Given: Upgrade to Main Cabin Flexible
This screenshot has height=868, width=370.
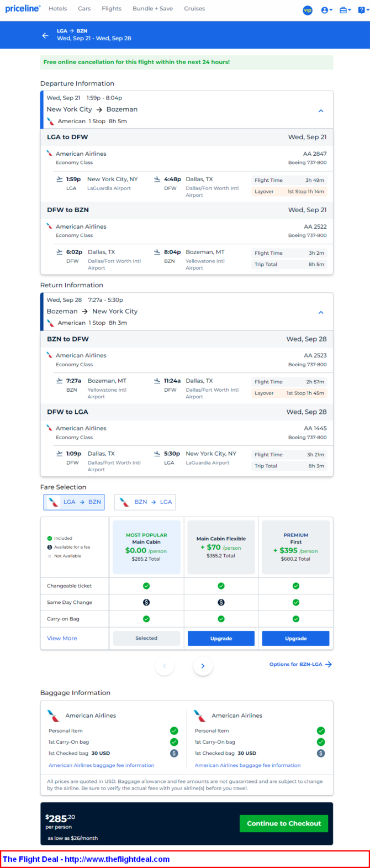Looking at the screenshot, I should pos(221,638).
